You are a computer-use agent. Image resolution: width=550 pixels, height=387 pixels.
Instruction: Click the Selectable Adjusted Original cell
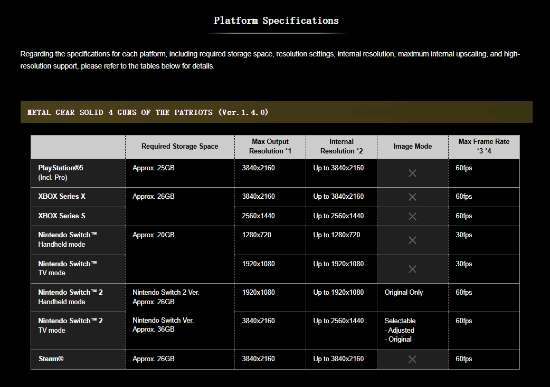[400, 330]
